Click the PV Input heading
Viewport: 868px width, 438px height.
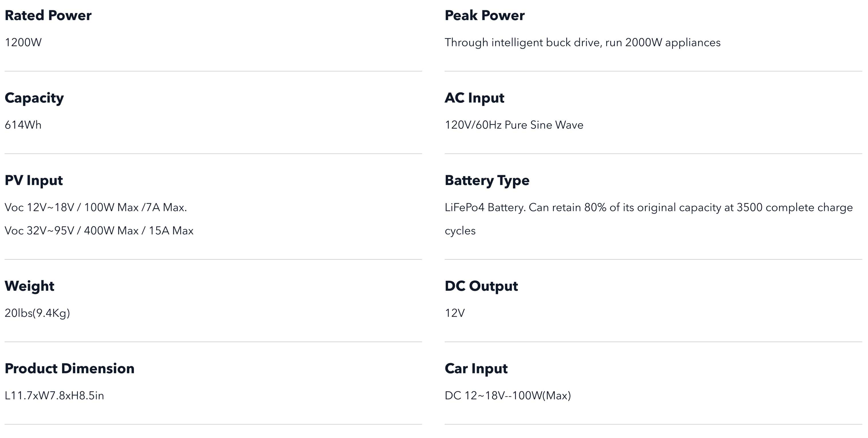[34, 180]
